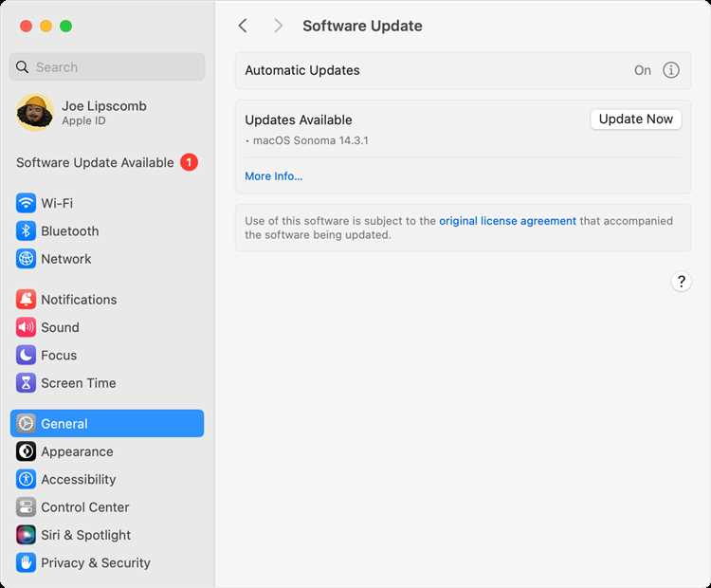Select Appearance label in sidebar

77,451
